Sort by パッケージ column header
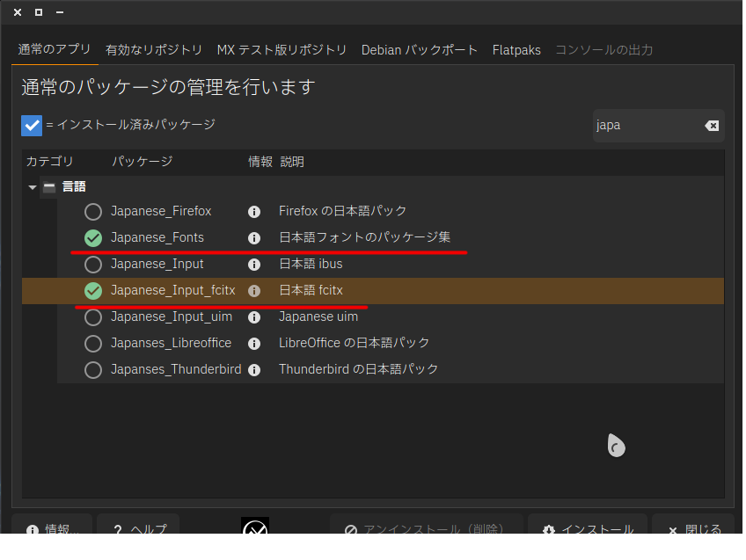The image size is (746, 560). coord(143,162)
